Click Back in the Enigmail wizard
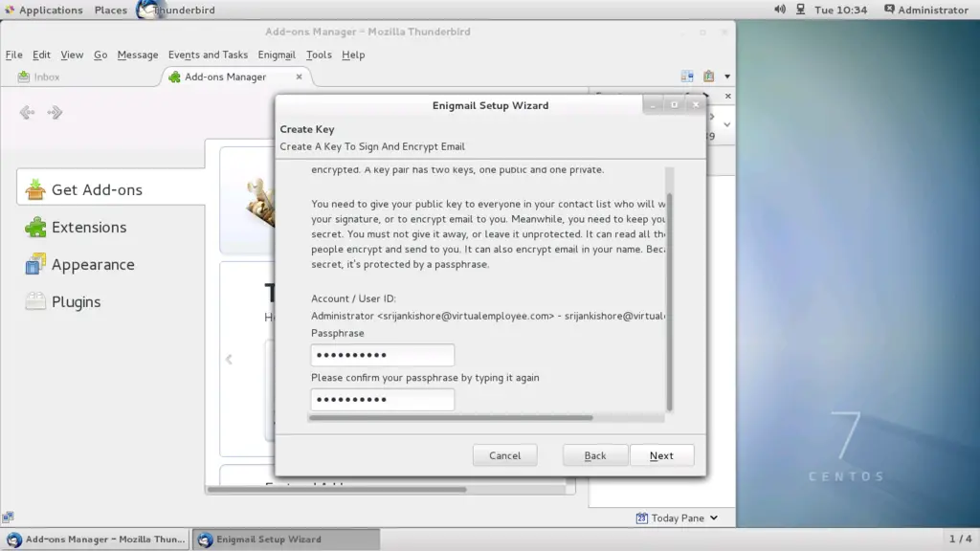Image resolution: width=980 pixels, height=551 pixels. click(595, 455)
